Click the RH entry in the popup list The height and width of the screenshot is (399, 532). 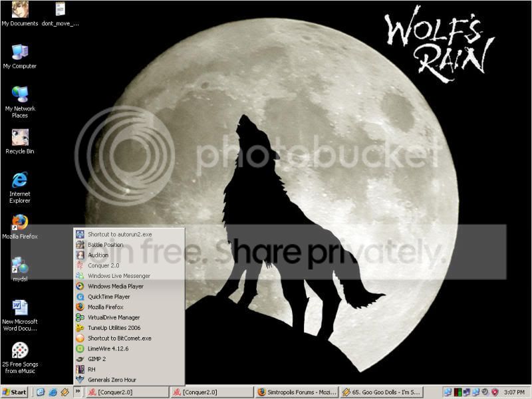[x=129, y=370]
